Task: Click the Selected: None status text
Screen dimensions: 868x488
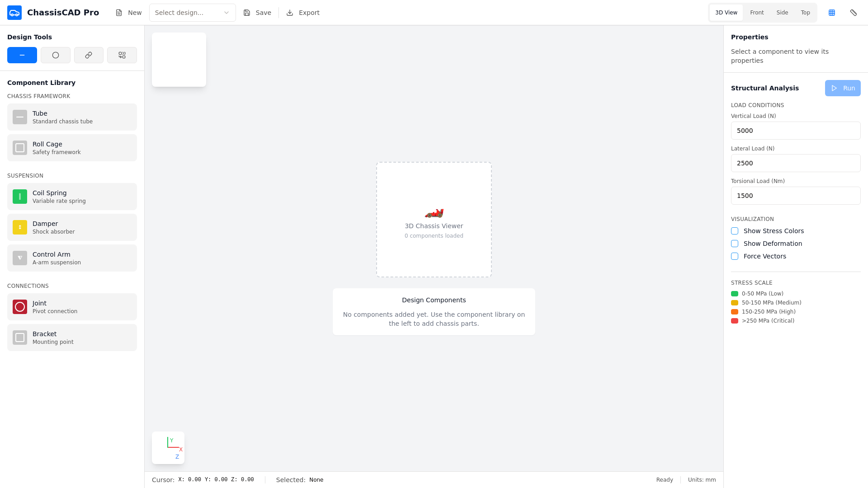Action: coord(300,480)
